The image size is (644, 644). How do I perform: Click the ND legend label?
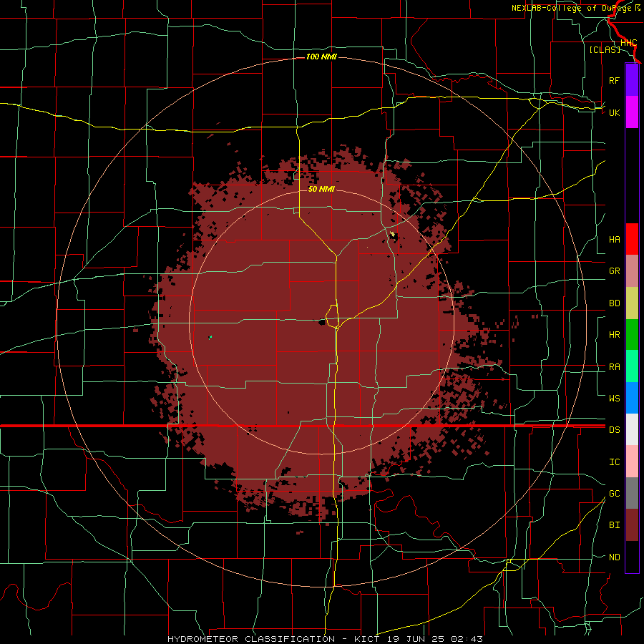tap(615, 557)
